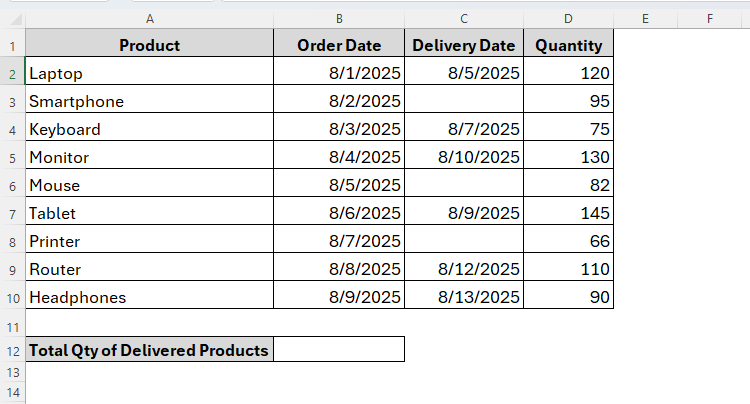Viewport: 750px width, 404px height.
Task: Select column A header
Action: pyautogui.click(x=149, y=18)
